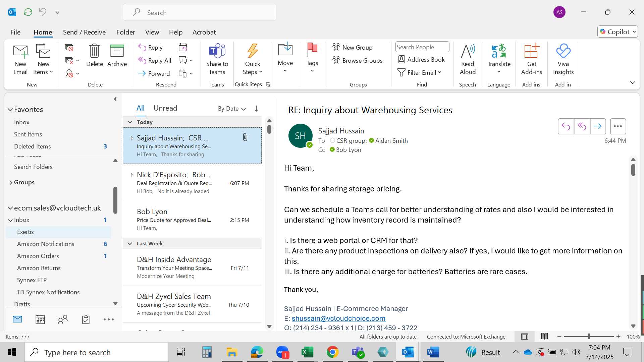Image resolution: width=644 pixels, height=362 pixels.
Task: Click reading pane Forward arrow button
Action: (598, 126)
